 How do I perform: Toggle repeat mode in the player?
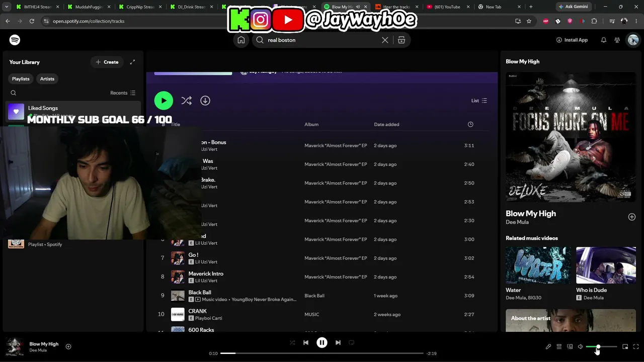[352, 342]
